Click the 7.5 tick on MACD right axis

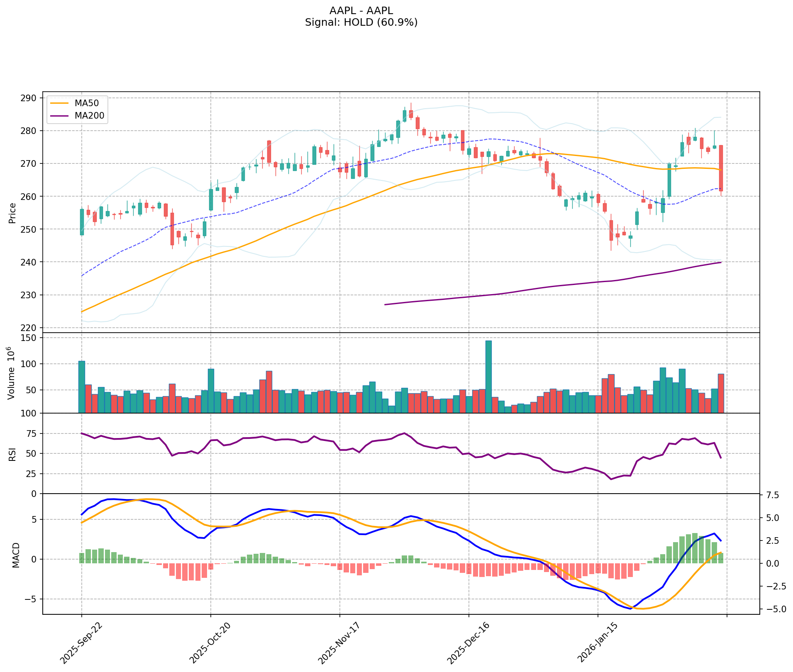tap(771, 495)
